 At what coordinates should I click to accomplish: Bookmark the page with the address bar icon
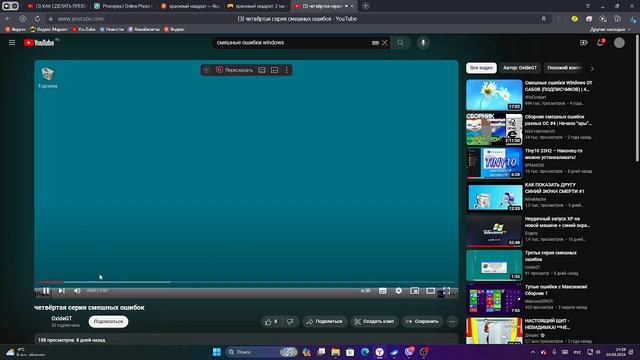coord(544,19)
